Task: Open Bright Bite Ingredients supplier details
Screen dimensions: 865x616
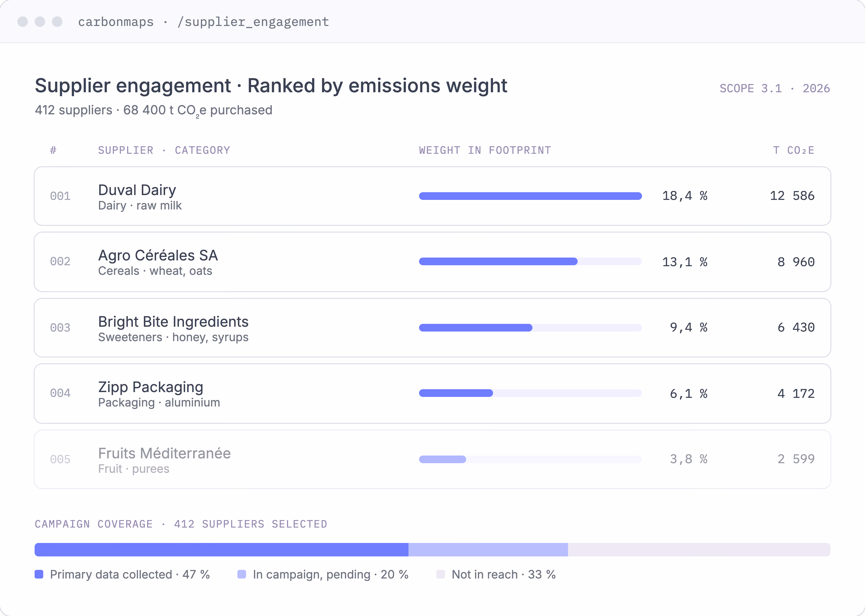Action: click(432, 328)
